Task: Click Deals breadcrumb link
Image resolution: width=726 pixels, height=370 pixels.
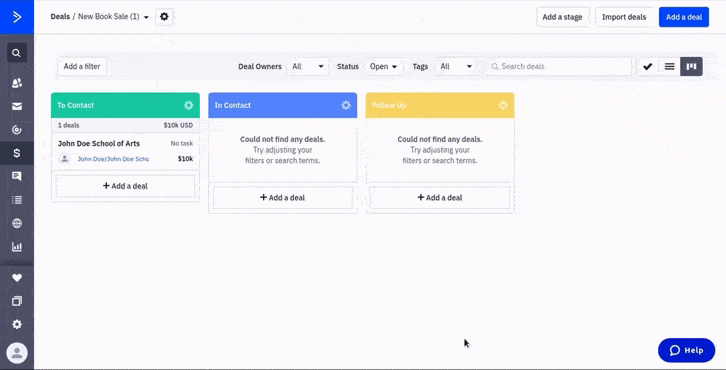Action: [x=60, y=17]
